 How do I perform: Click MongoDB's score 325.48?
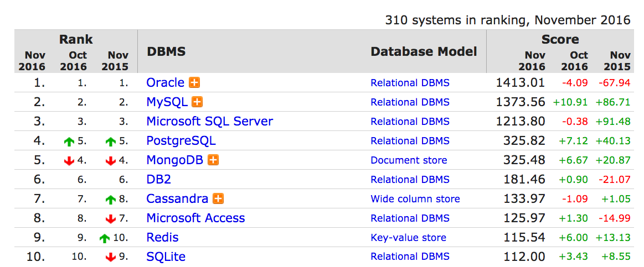[524, 160]
